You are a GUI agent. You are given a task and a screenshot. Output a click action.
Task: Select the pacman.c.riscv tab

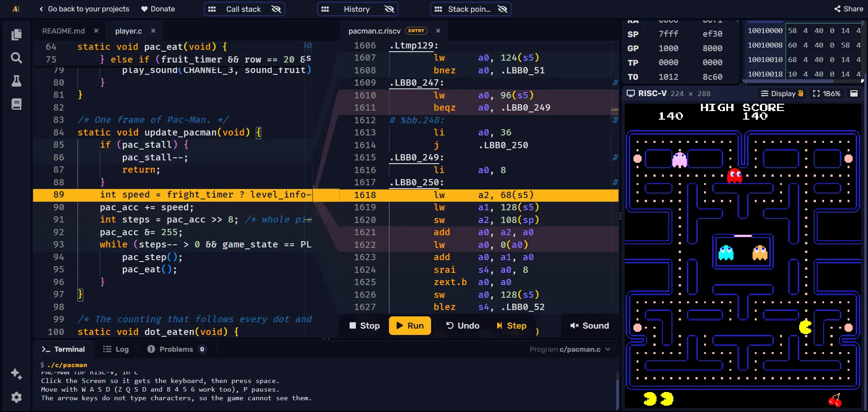click(x=374, y=31)
